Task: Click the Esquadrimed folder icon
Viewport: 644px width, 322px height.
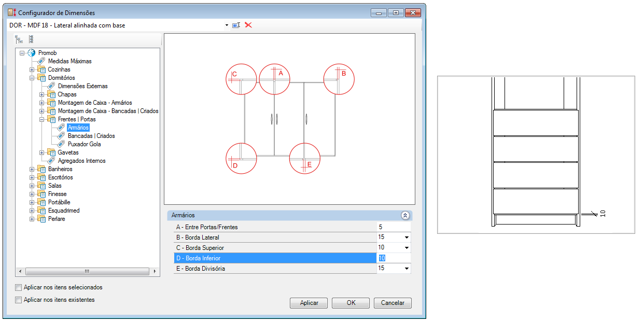Action: [42, 211]
